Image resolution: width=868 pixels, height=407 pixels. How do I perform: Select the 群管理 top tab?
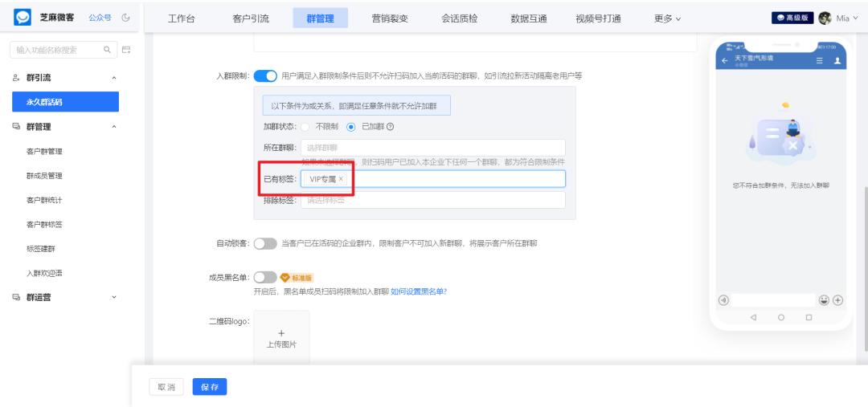[321, 18]
